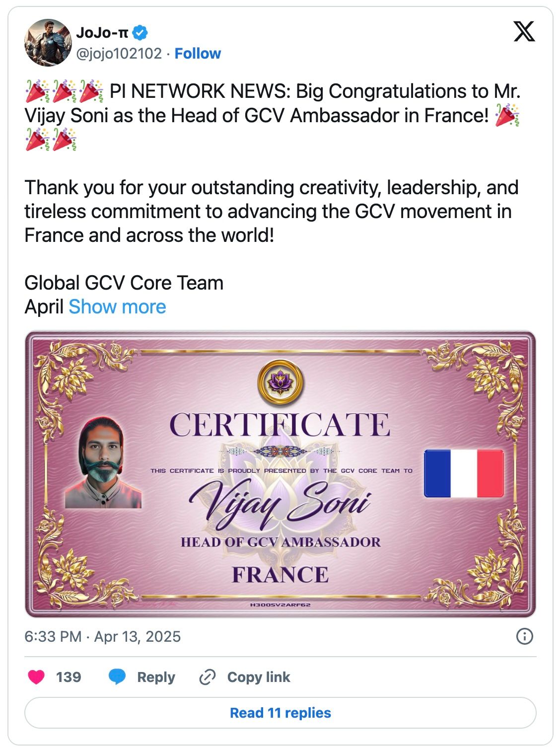The width and height of the screenshot is (560, 752).
Task: Click the blue reply bubble icon
Action: [117, 677]
